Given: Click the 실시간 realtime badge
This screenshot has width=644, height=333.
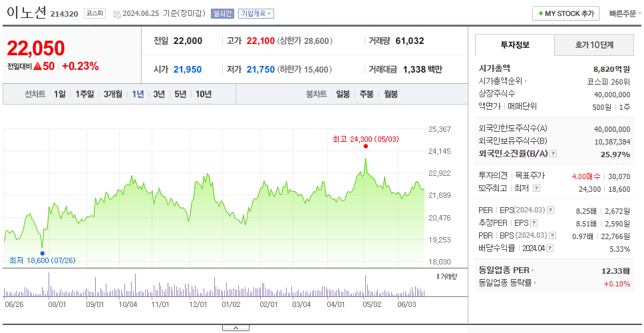Looking at the screenshot, I should point(222,13).
